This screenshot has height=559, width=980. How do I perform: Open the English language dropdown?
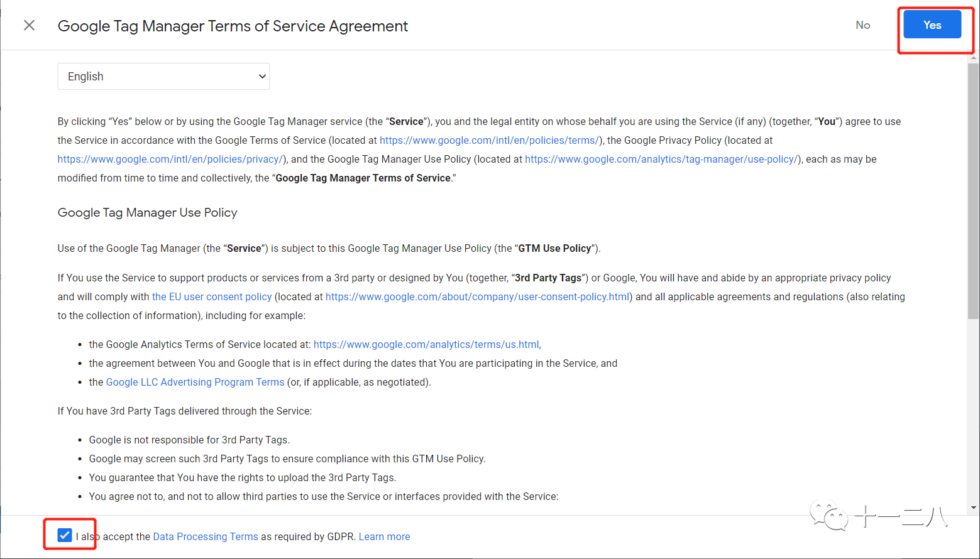click(x=163, y=77)
